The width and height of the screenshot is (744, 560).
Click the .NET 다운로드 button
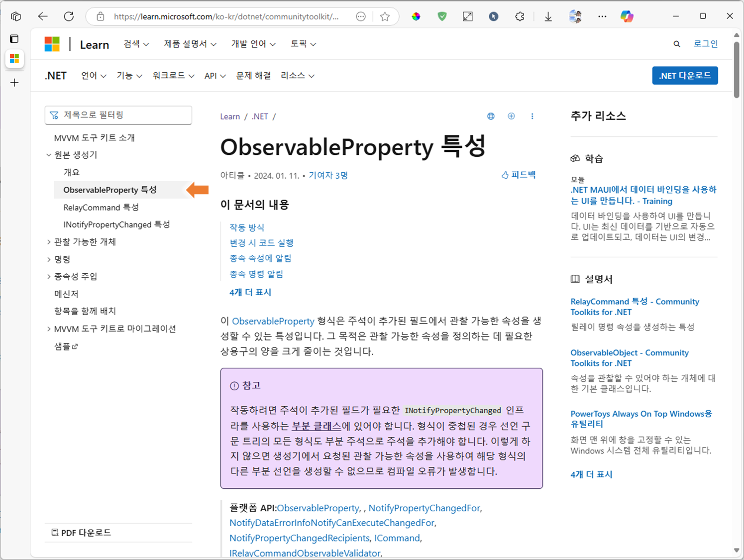[x=685, y=76]
